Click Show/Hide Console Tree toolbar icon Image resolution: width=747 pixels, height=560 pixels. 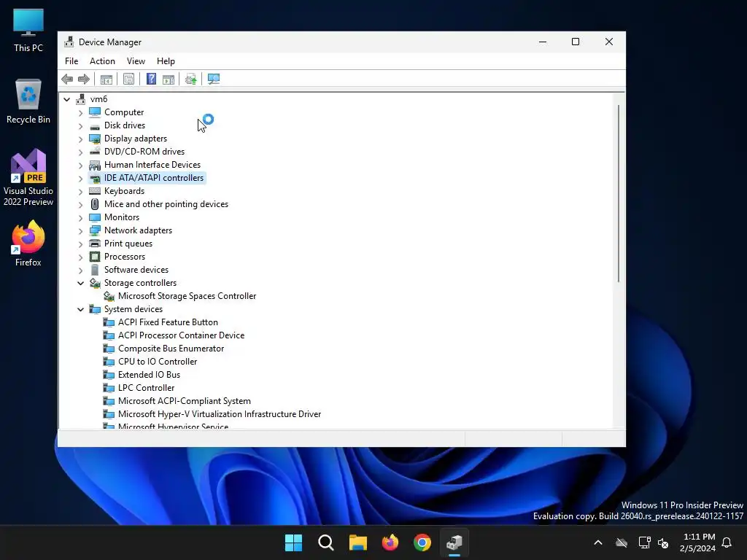pos(107,79)
